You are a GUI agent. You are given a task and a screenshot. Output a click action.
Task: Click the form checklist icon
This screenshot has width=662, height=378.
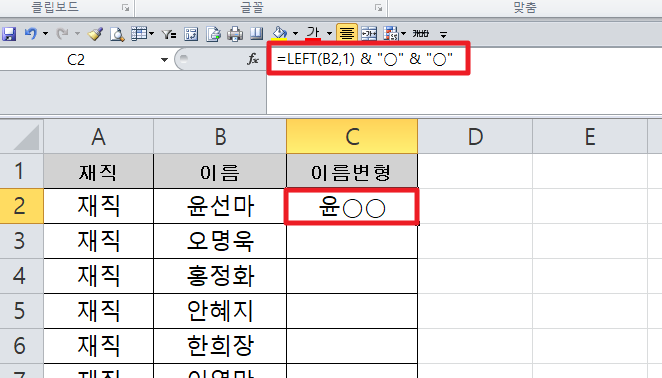point(191,34)
